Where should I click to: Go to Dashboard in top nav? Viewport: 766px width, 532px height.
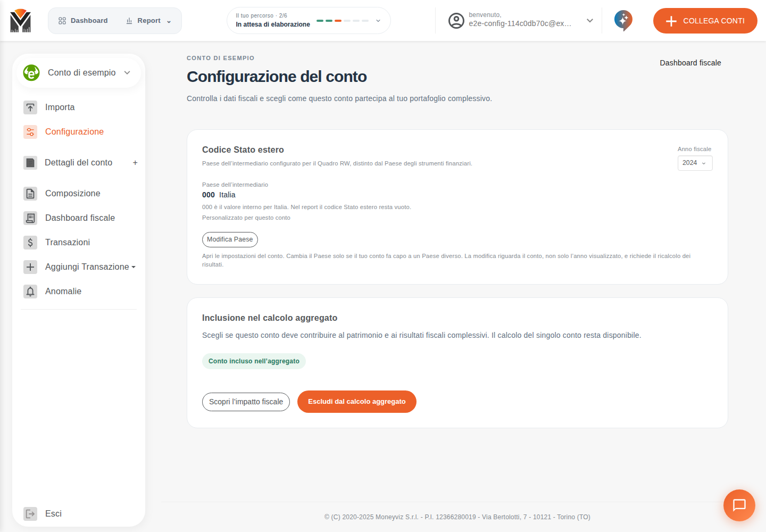[83, 21]
